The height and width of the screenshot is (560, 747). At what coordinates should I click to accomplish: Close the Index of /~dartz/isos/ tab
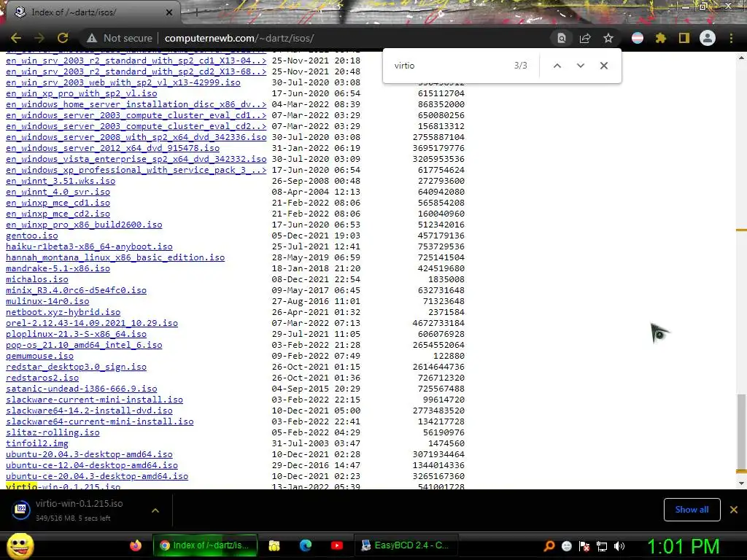169,12
